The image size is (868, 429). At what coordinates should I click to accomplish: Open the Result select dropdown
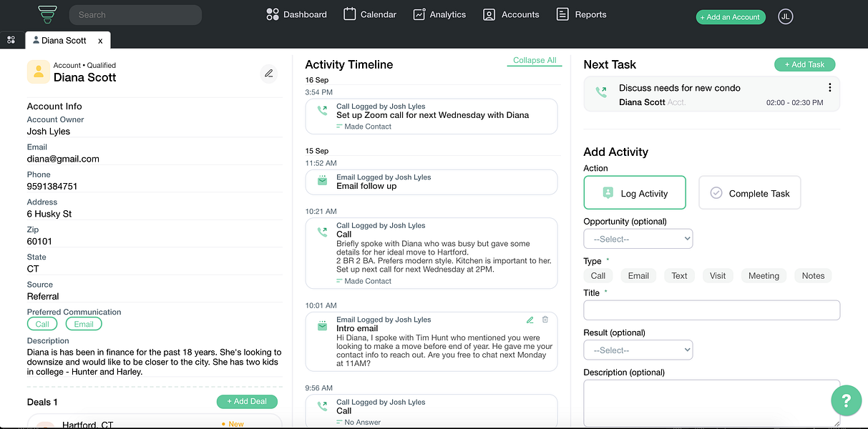(638, 350)
